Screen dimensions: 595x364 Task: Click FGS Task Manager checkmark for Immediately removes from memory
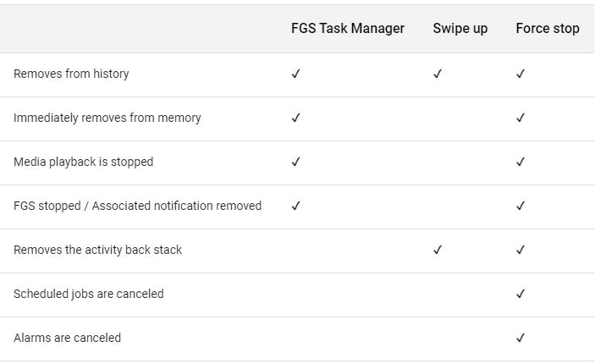tap(295, 118)
